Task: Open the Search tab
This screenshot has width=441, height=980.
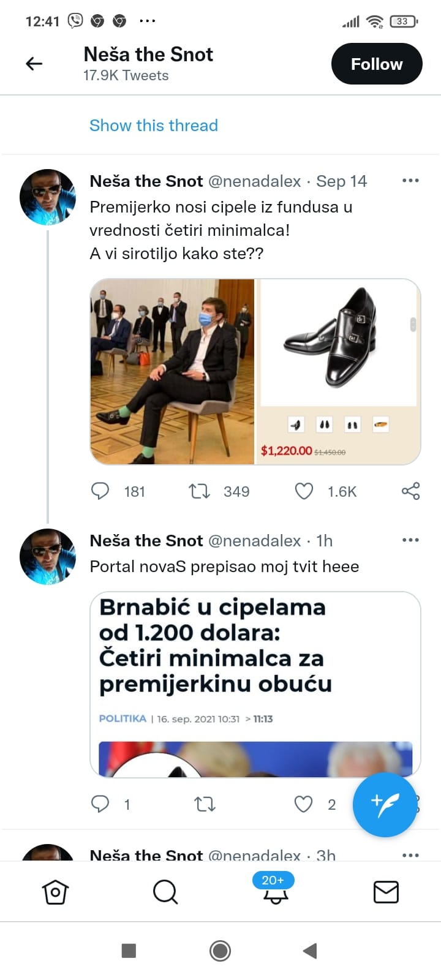Action: [x=165, y=892]
